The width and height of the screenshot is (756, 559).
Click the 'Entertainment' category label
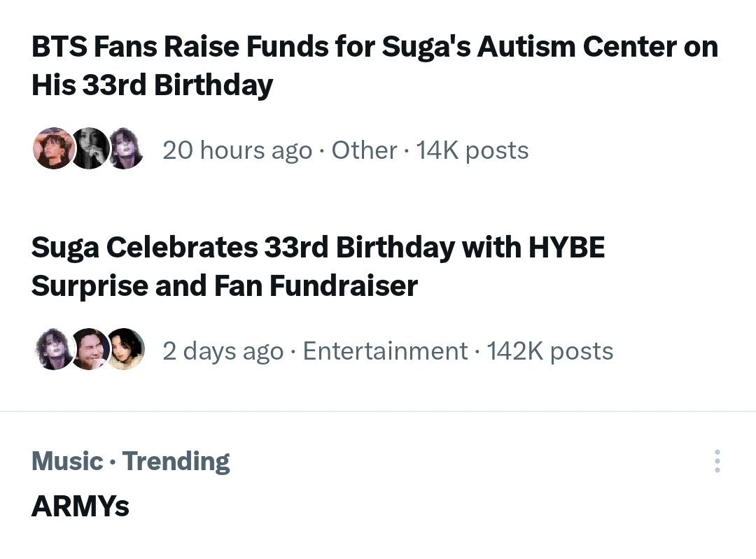click(x=385, y=351)
